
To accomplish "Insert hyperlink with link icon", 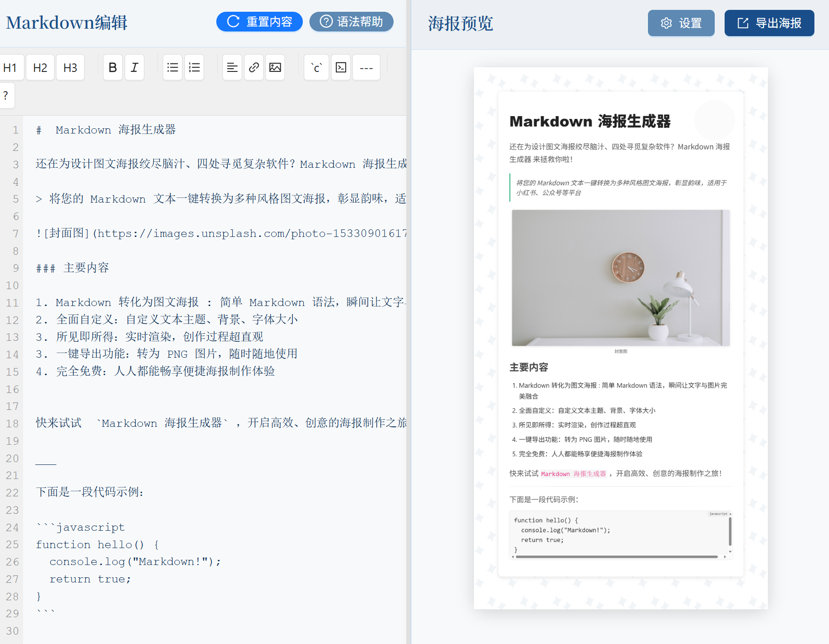I will point(254,68).
